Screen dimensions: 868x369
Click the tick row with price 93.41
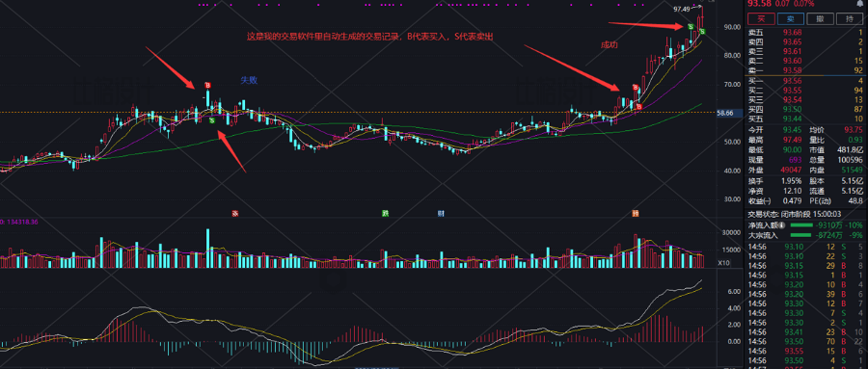point(805,332)
